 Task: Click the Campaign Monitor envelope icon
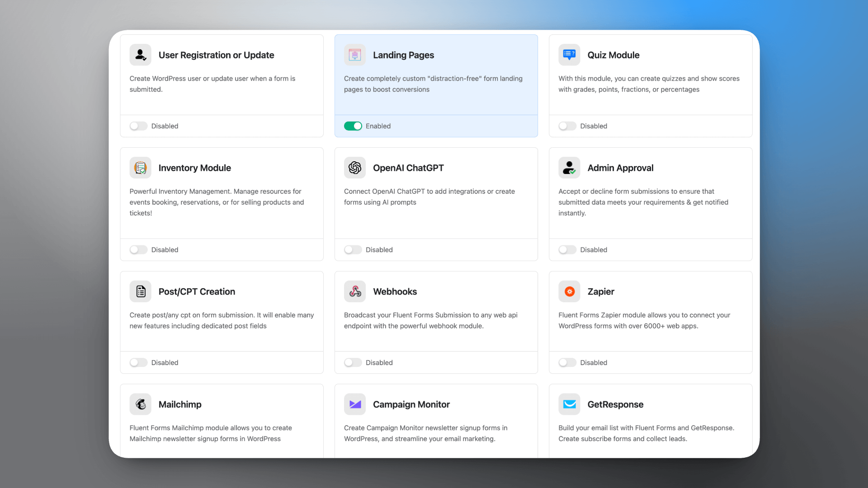355,404
